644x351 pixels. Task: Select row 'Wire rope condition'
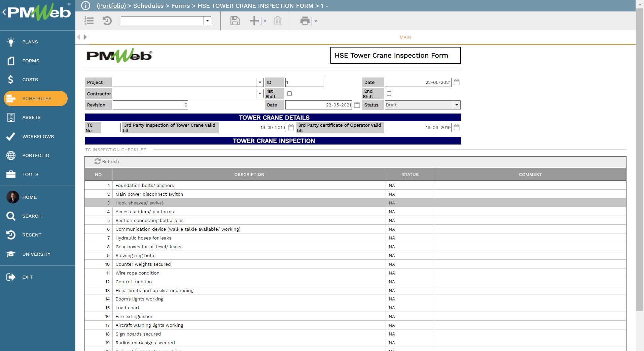tap(355, 273)
